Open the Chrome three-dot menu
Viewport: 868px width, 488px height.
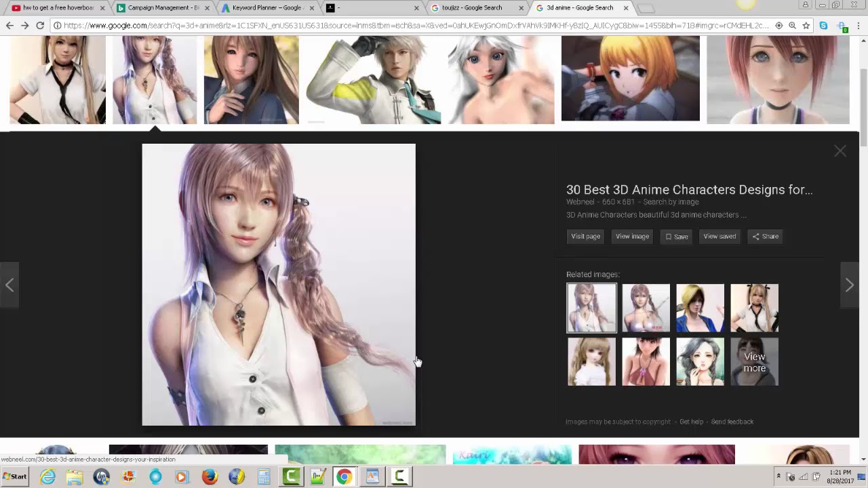click(x=859, y=26)
